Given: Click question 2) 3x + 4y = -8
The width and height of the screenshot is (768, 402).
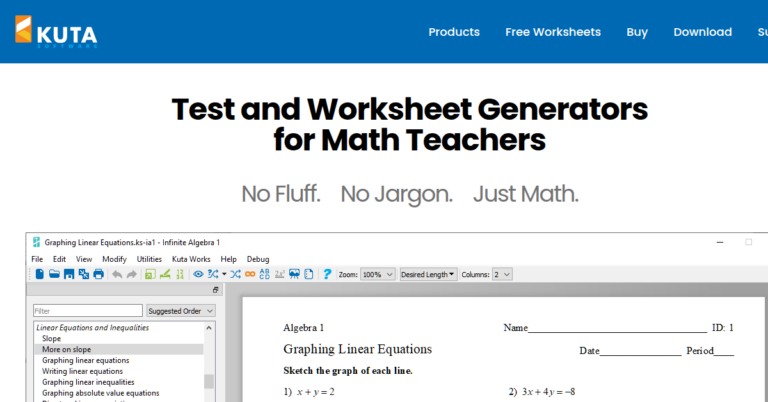Looking at the screenshot, I should (542, 392).
